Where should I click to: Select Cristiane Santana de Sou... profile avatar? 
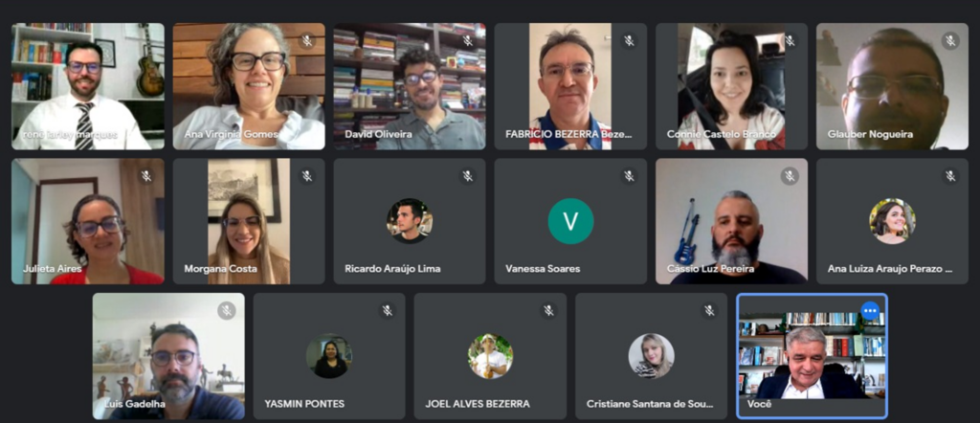tap(651, 355)
